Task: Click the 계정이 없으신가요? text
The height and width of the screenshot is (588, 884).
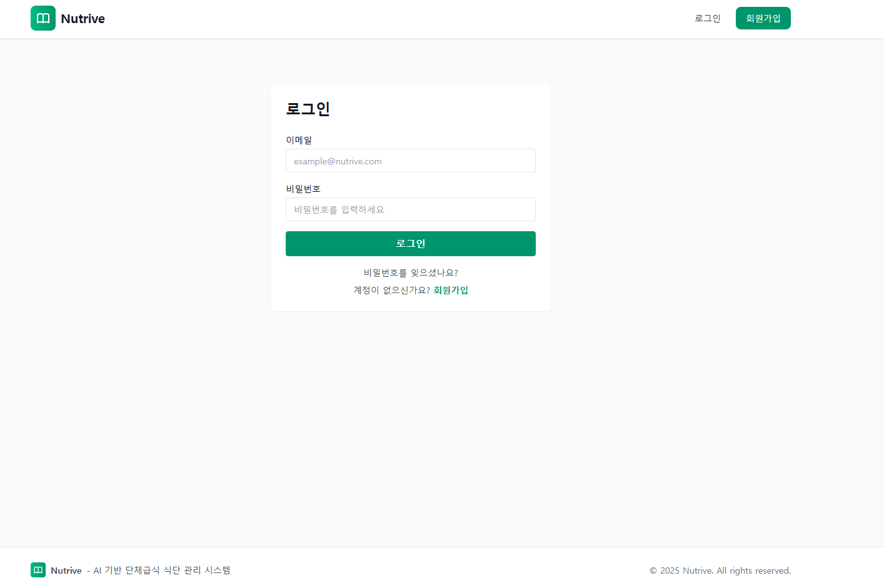Action: 391,290
